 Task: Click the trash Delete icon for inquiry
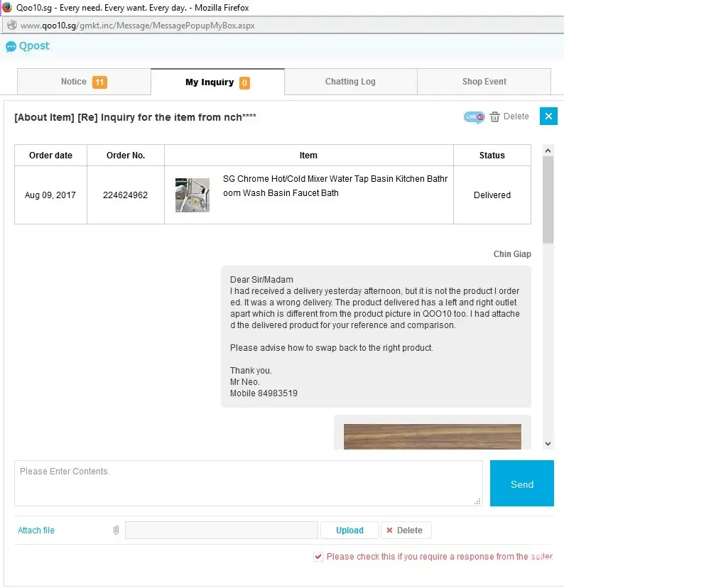(495, 116)
